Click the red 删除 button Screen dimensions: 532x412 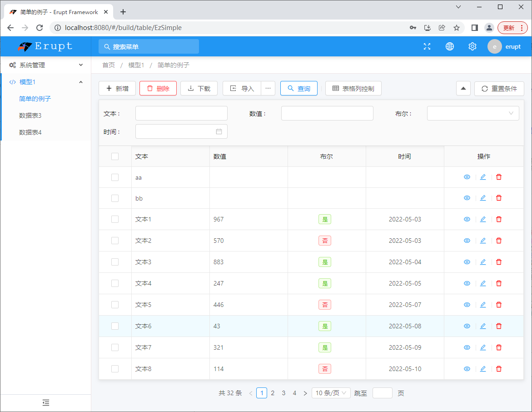[158, 88]
